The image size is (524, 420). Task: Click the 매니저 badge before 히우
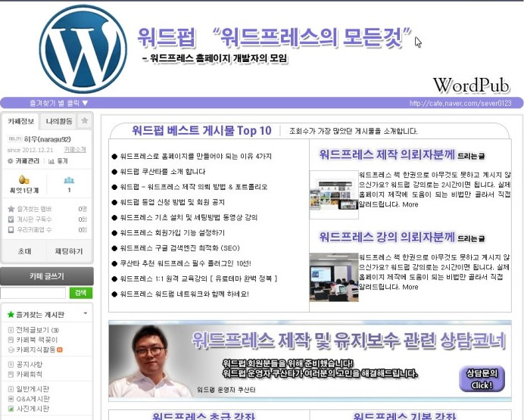(x=14, y=139)
